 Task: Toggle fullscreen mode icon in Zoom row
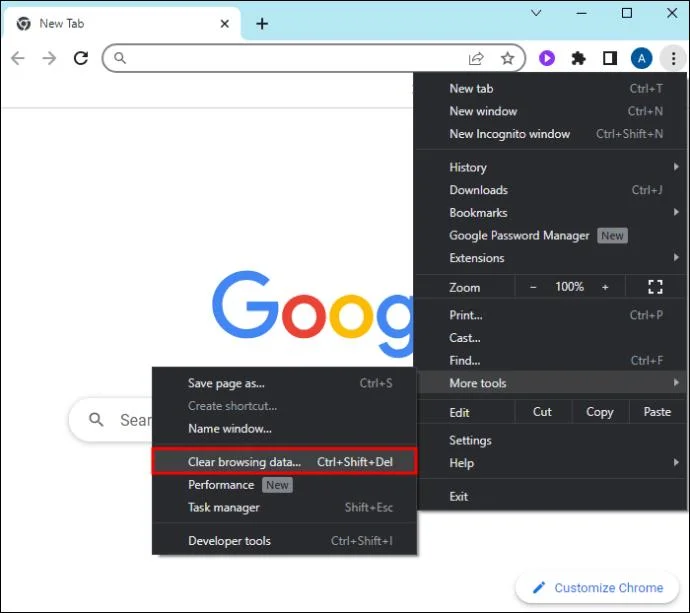click(x=655, y=287)
